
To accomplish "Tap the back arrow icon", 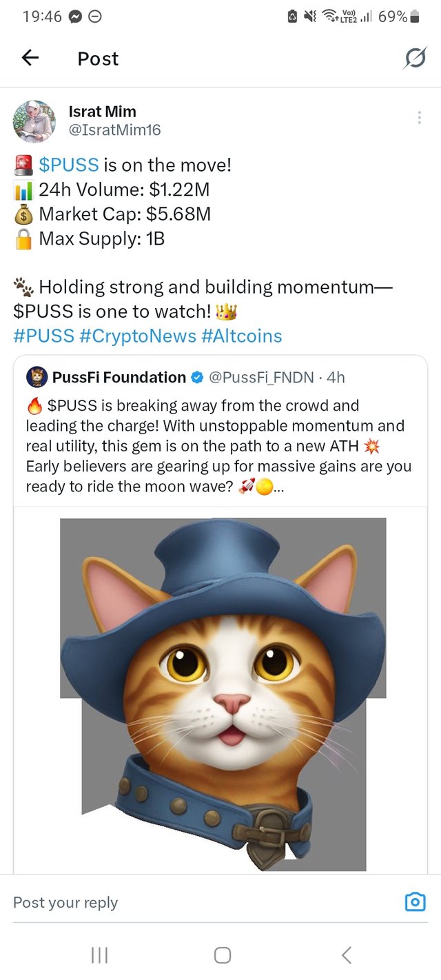I will (x=30, y=59).
